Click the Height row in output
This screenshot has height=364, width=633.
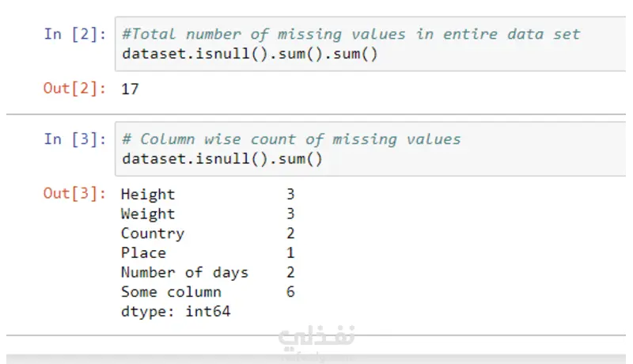click(x=208, y=195)
